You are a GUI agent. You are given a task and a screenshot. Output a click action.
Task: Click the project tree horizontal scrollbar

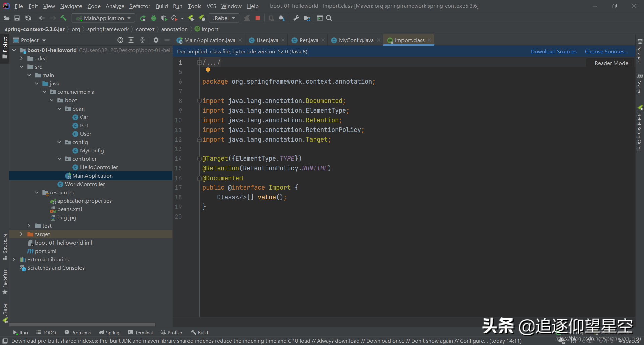pos(82,324)
